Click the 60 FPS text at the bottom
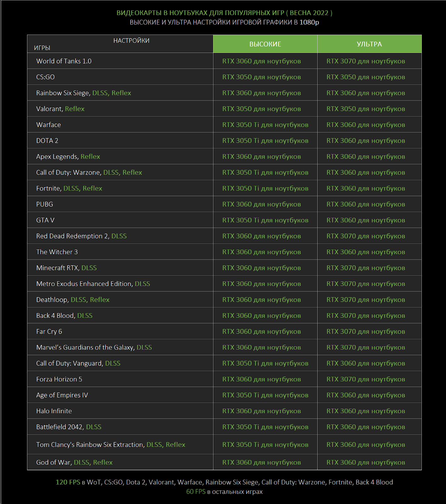 pos(195,492)
